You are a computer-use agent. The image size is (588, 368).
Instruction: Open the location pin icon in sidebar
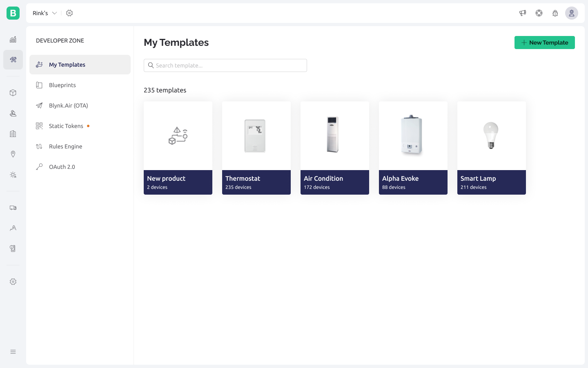pyautogui.click(x=13, y=154)
